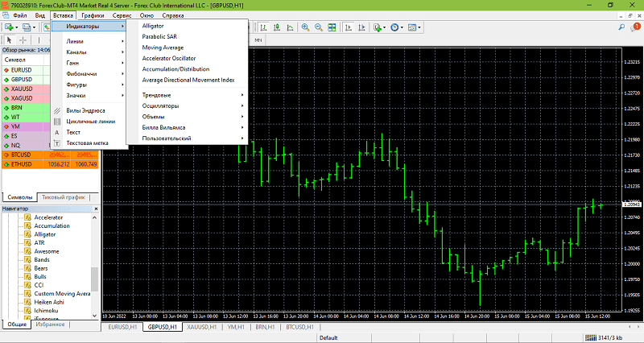Open the Фибоначчи submenu

tap(89, 74)
